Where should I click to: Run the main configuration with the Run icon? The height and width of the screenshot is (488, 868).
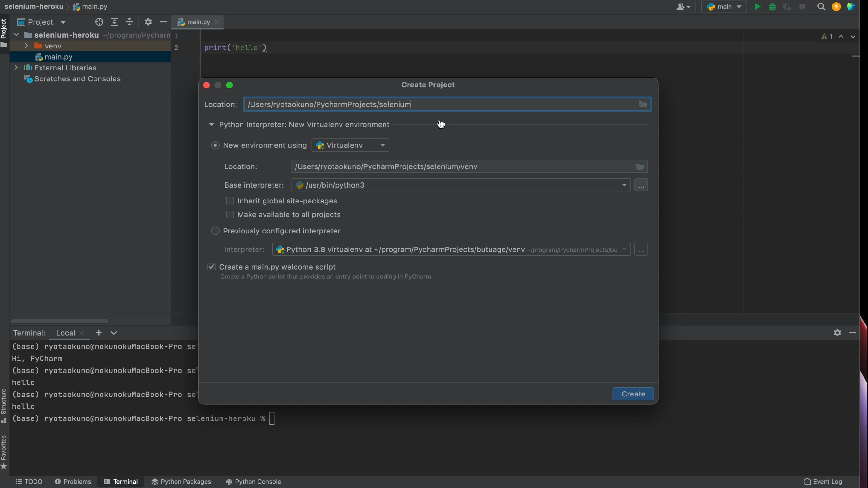click(758, 6)
